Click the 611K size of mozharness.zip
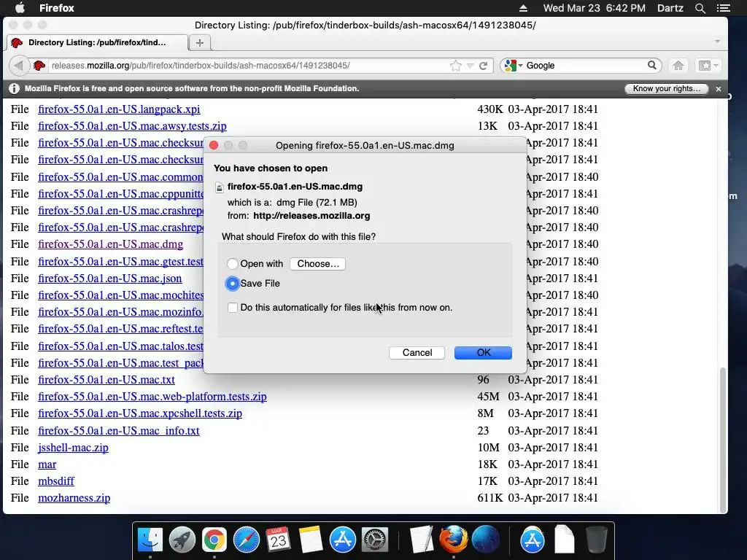 click(489, 498)
